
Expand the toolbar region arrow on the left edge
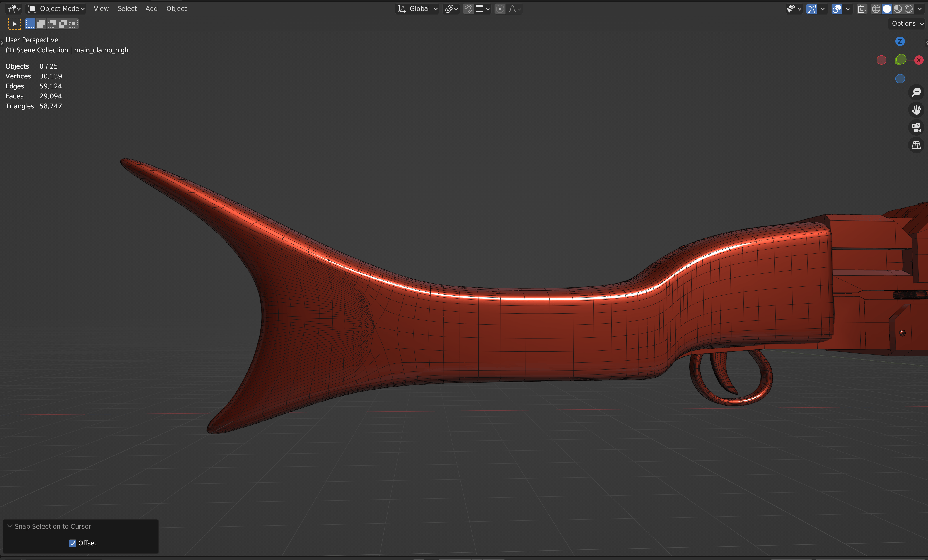[x=2, y=42]
